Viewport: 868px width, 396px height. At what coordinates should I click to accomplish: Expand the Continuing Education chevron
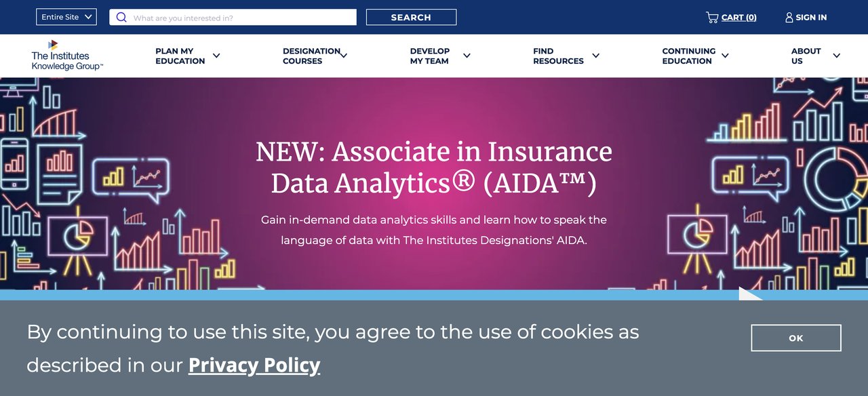(x=725, y=56)
